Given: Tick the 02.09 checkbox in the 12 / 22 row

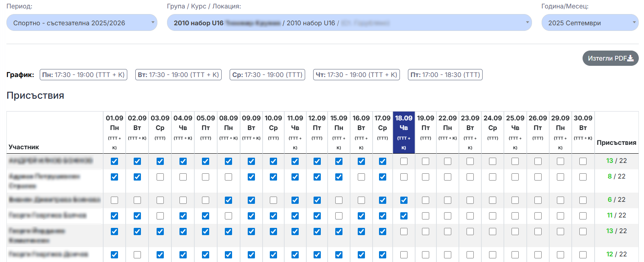Looking at the screenshot, I should [137, 255].
